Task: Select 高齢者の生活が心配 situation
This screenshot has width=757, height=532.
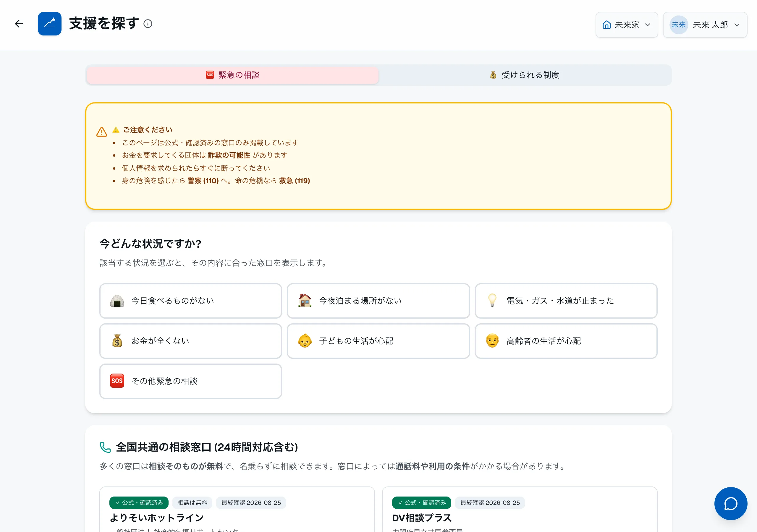Action: [x=566, y=341]
